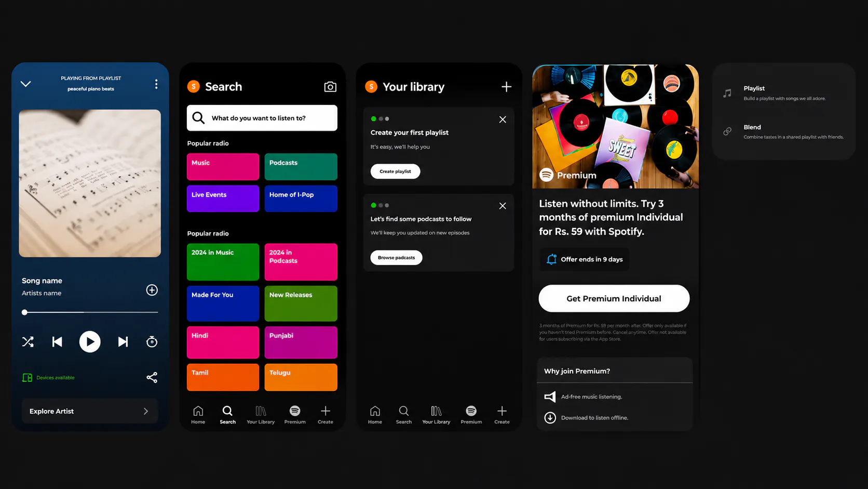Open 2024 in Podcasts tile
868x489 pixels.
pyautogui.click(x=301, y=262)
